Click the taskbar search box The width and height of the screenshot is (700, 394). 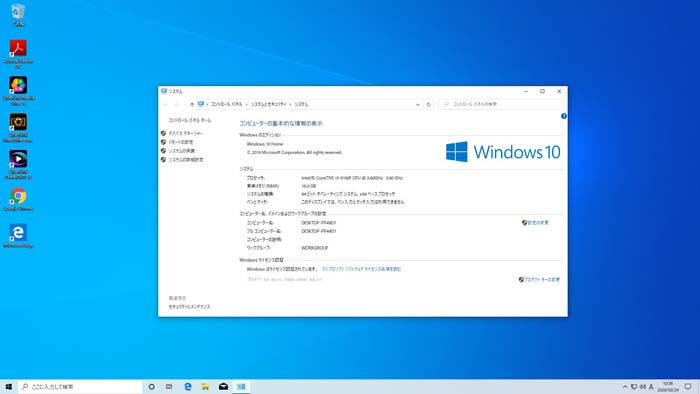pos(80,386)
